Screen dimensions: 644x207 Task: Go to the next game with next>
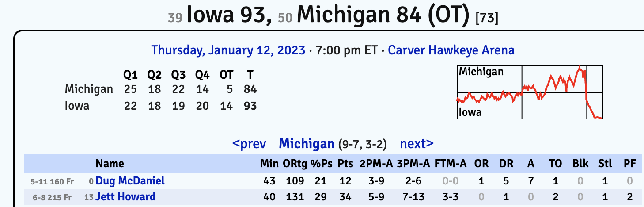pos(417,144)
